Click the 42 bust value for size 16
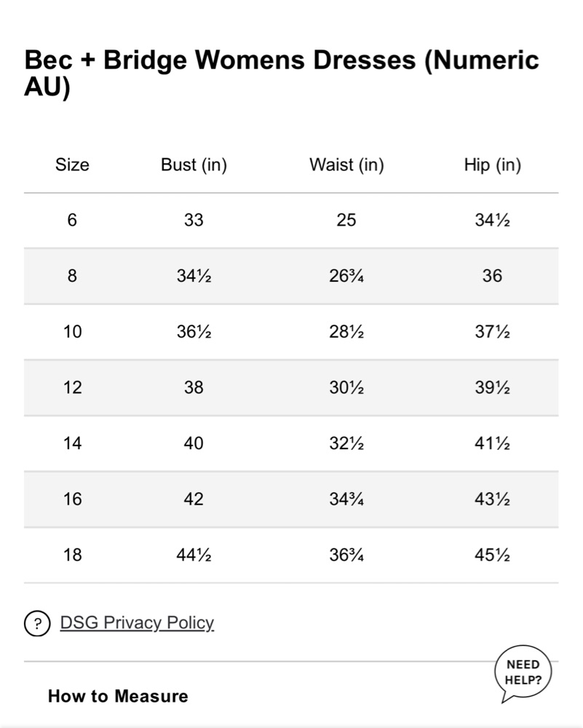The image size is (583, 728). [x=194, y=499]
